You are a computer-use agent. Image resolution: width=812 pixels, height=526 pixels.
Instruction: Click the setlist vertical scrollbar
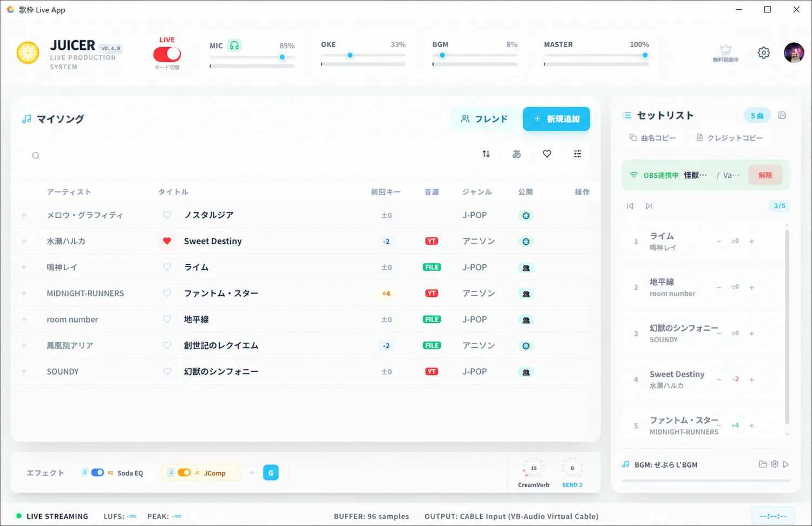[787, 328]
